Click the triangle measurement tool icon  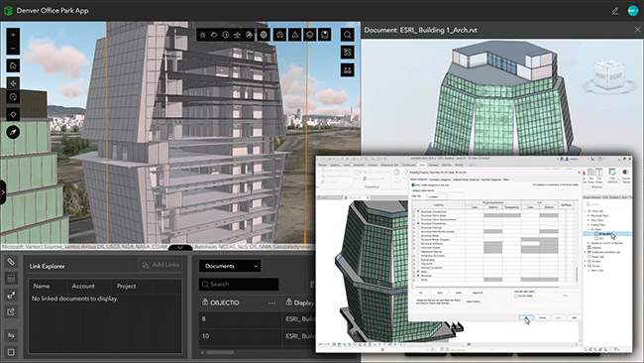295,35
